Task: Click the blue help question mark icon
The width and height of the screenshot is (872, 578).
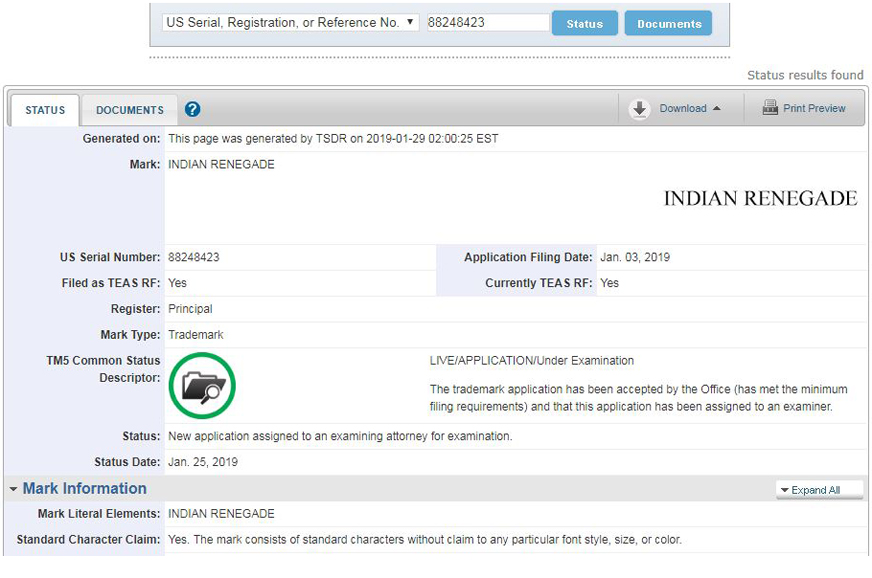Action: point(193,110)
